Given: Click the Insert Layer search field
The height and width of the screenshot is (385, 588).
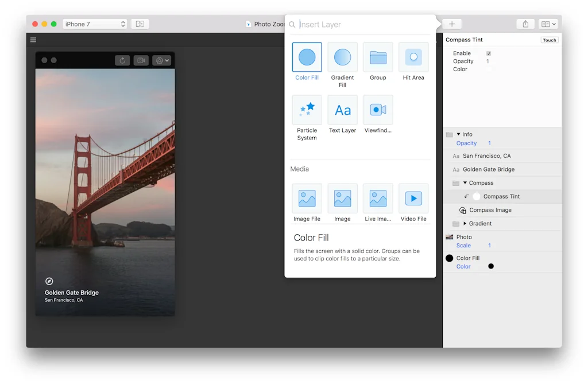Looking at the screenshot, I should [x=362, y=25].
